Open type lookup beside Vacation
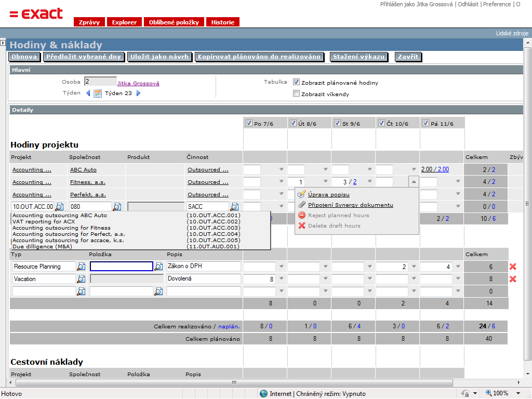532x399 pixels. click(x=81, y=279)
